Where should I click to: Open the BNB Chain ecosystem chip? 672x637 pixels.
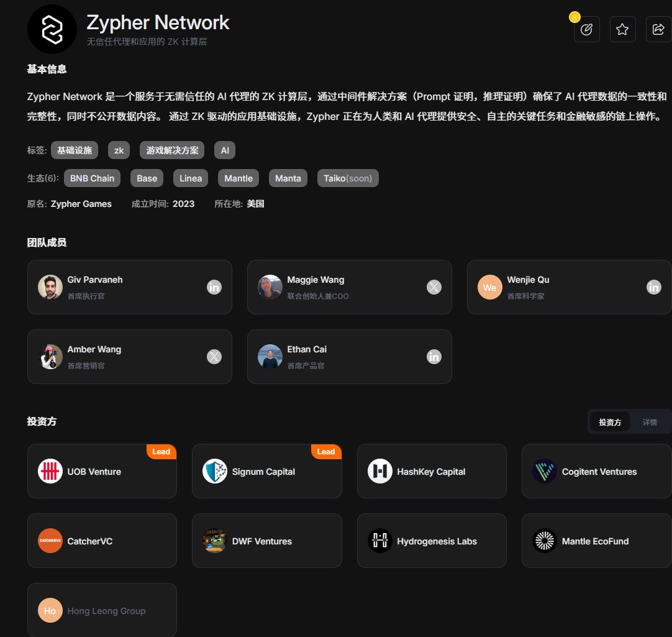[x=92, y=178]
